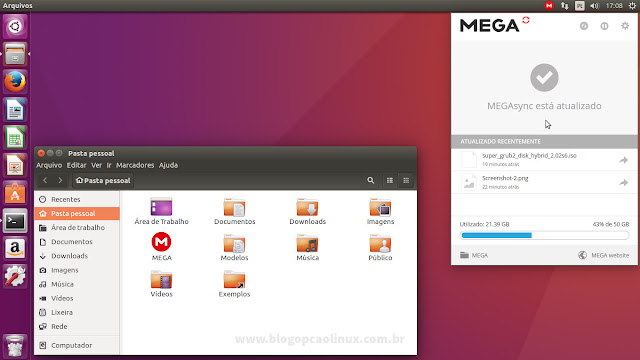This screenshot has width=640, height=360.
Task: Open the Terminal launcher icon
Action: pyautogui.click(x=15, y=221)
